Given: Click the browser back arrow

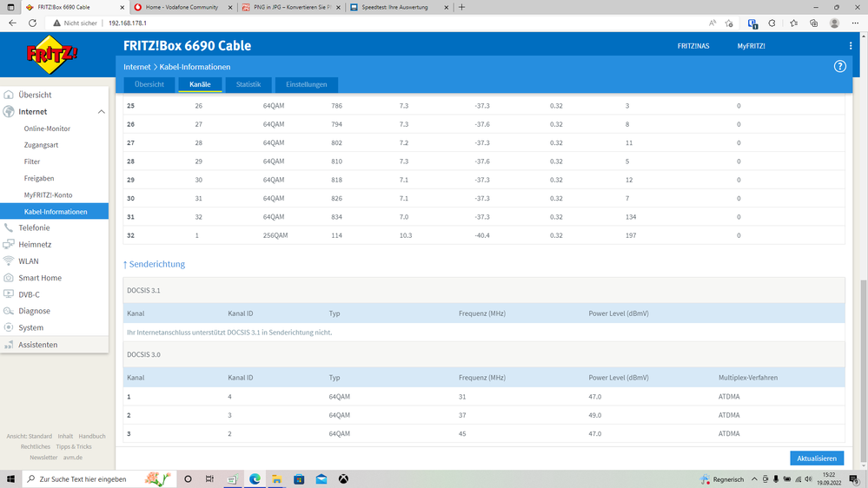Looking at the screenshot, I should coord(12,23).
